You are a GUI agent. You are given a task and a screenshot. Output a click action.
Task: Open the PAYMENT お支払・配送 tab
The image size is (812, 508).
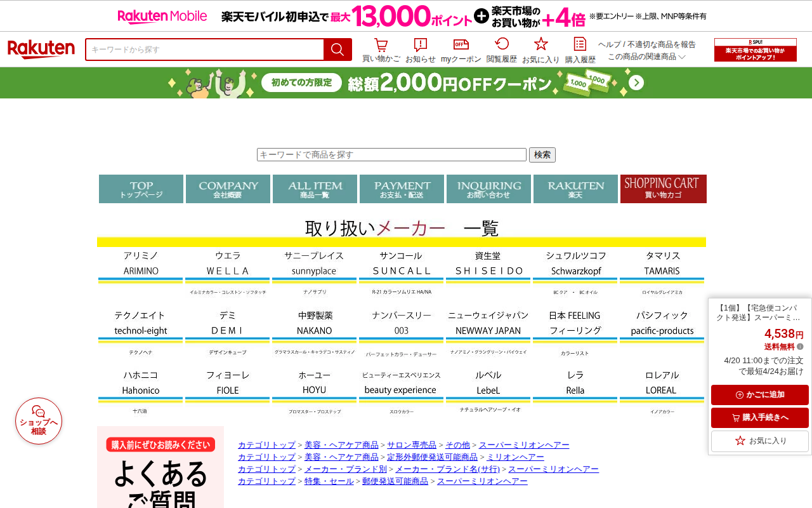402,189
